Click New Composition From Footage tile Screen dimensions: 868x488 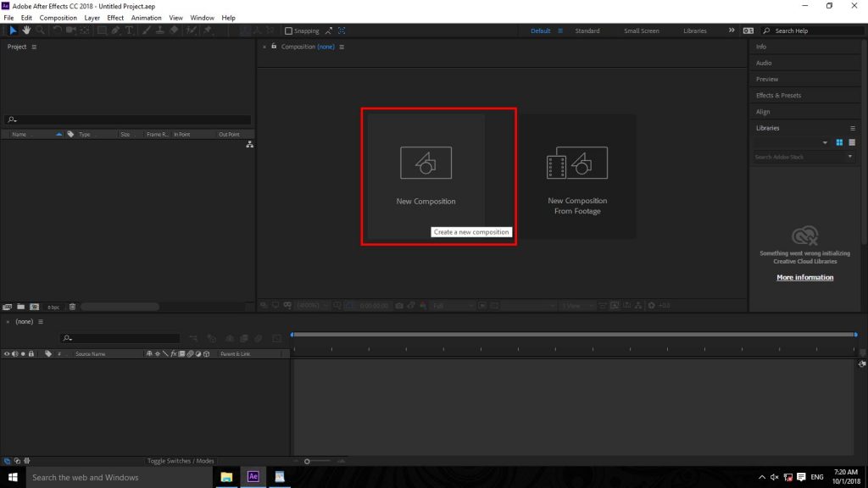[576, 176]
